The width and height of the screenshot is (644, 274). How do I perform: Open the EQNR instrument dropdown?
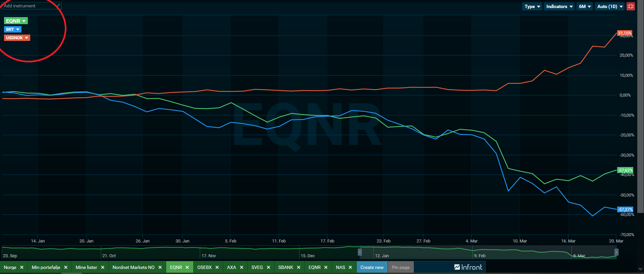click(16, 21)
